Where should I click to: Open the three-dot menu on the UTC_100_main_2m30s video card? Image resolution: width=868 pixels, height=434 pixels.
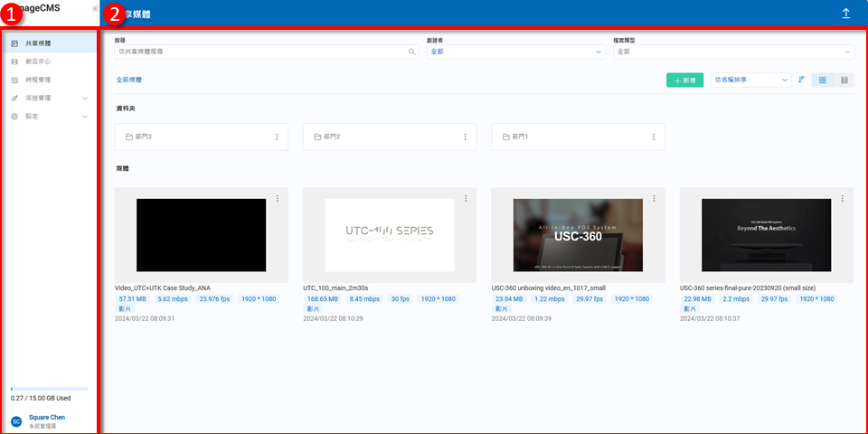466,198
